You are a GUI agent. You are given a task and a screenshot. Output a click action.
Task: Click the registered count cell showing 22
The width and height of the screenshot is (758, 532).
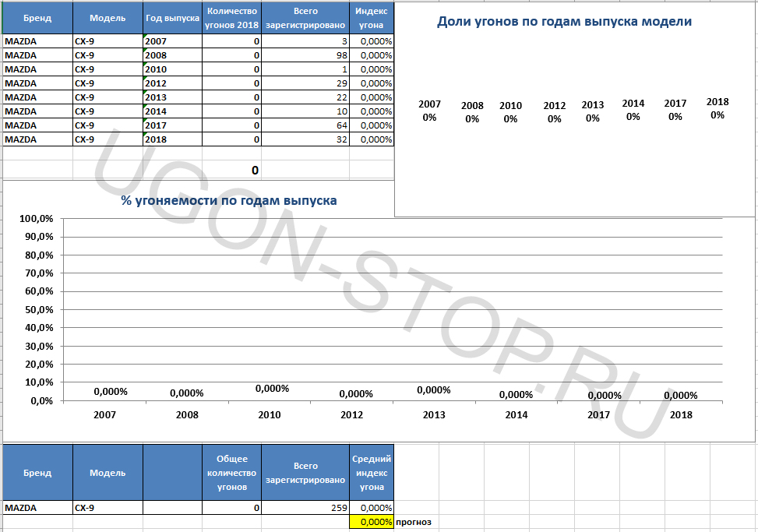coord(305,97)
